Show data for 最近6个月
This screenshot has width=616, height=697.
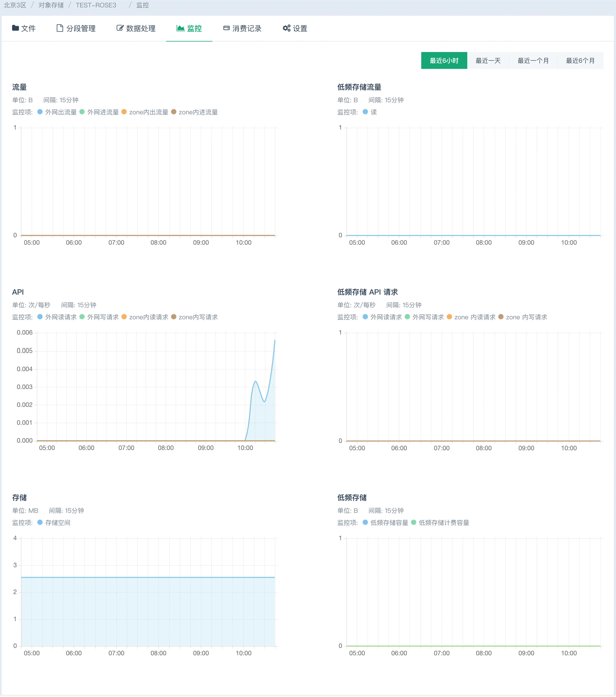pos(580,61)
